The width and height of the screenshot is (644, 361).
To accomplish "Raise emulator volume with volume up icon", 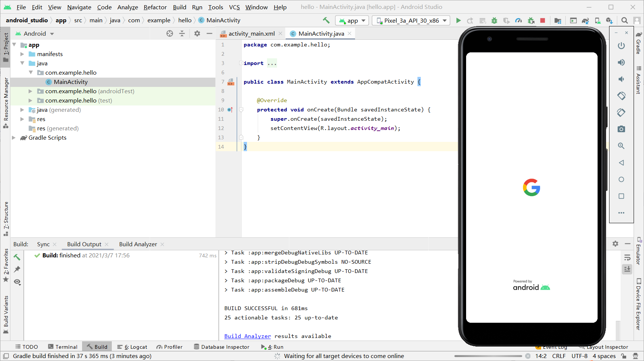I will click(x=621, y=62).
